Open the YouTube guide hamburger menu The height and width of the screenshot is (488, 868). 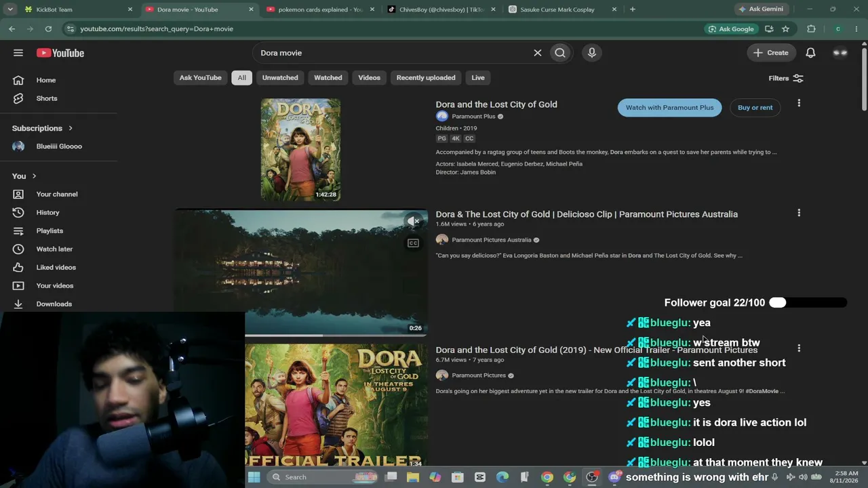pos(18,53)
